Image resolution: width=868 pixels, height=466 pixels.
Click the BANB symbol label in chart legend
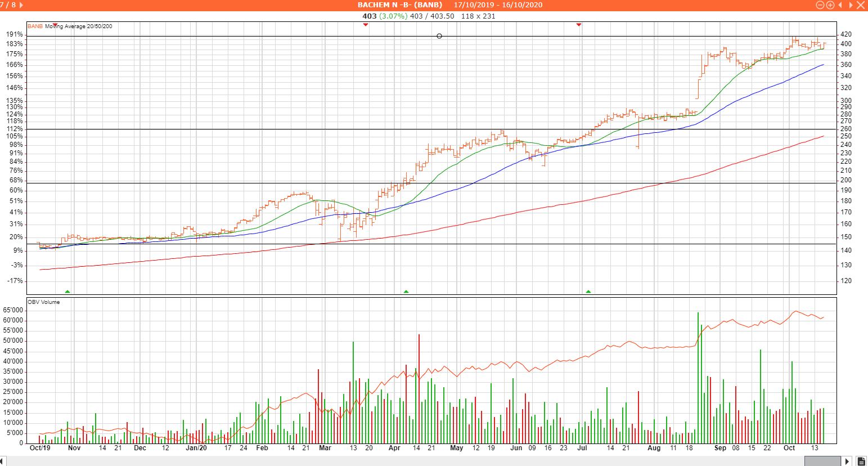(35, 26)
